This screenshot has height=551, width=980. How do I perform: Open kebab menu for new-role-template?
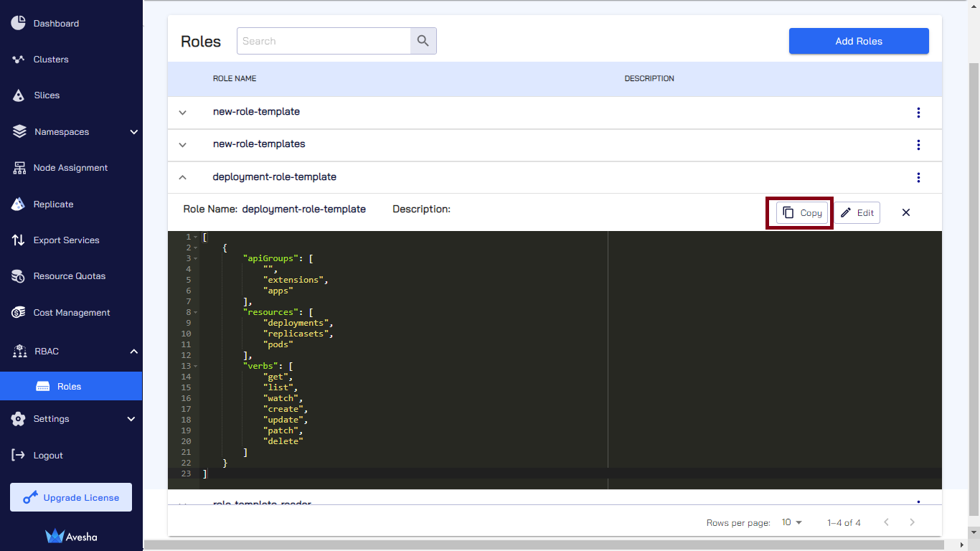tap(918, 113)
